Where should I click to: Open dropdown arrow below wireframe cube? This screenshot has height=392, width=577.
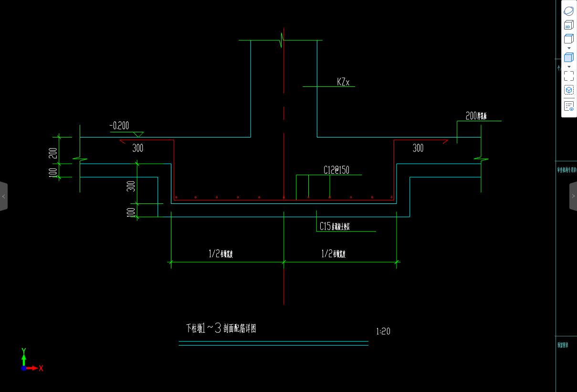(x=569, y=48)
